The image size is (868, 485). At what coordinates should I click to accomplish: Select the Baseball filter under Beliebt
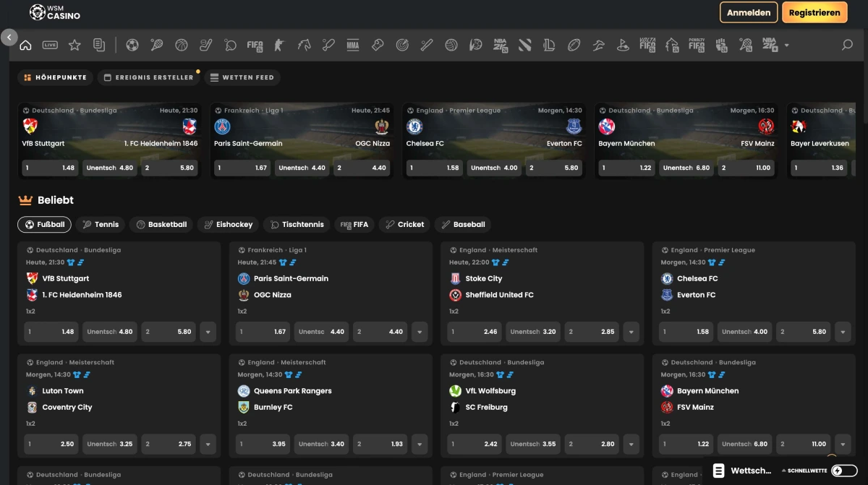coord(463,225)
